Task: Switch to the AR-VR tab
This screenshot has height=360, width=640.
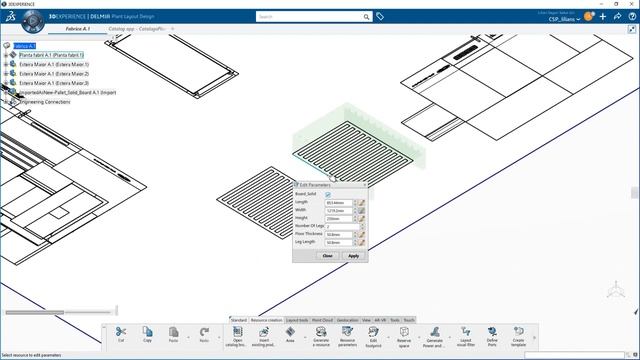Action: tap(380, 320)
